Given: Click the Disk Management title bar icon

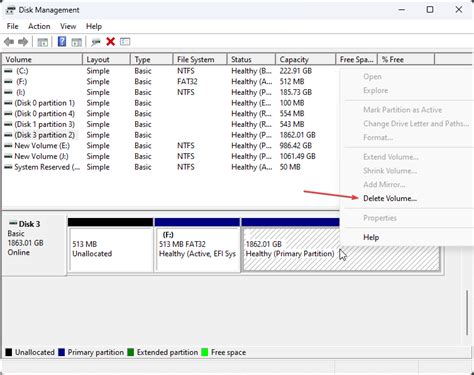Looking at the screenshot, I should (10, 10).
